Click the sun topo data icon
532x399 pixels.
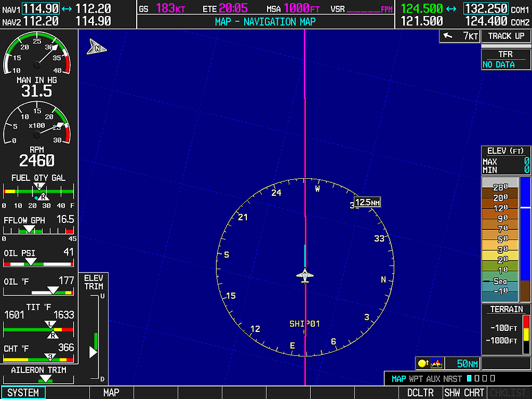(423, 363)
